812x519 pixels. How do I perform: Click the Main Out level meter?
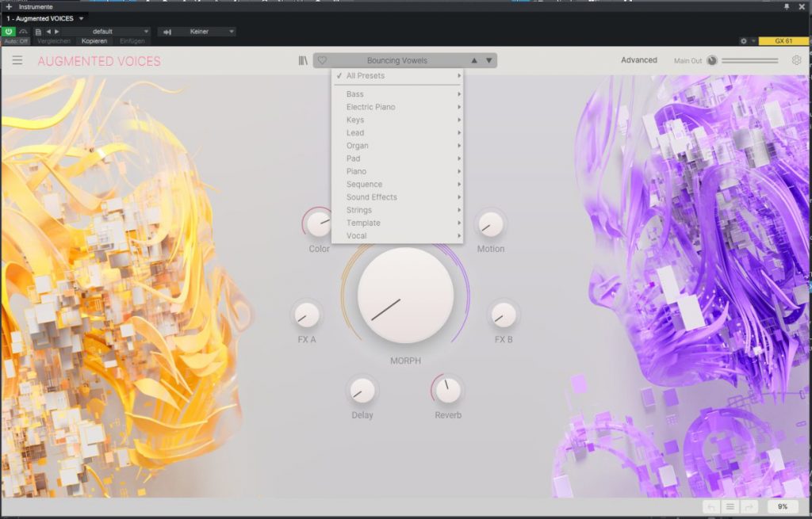[750, 60]
